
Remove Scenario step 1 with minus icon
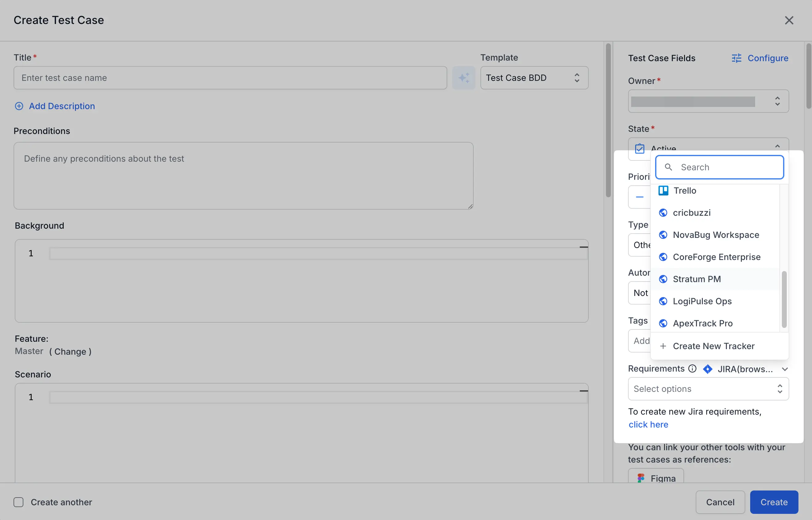583,391
